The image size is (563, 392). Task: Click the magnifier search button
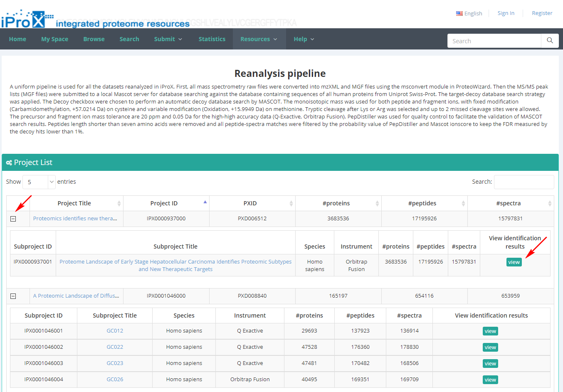[x=550, y=41]
